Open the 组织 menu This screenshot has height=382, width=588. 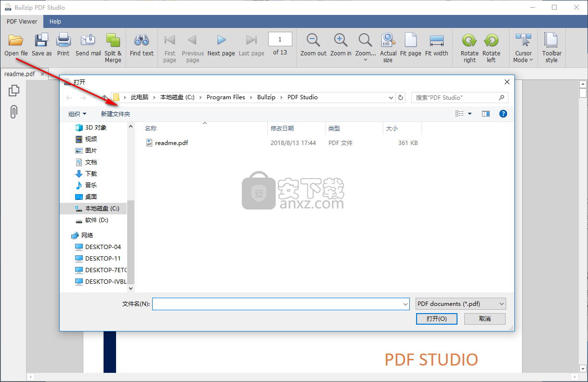pos(77,114)
